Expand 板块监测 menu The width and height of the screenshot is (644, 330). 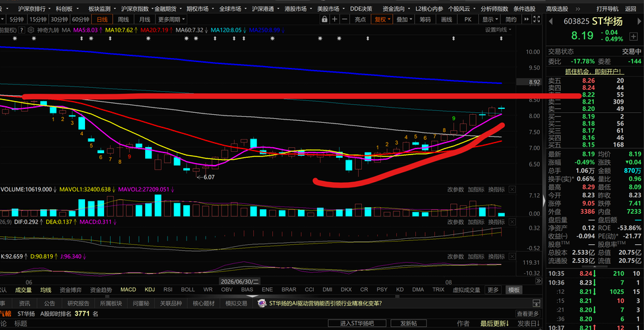101,9
